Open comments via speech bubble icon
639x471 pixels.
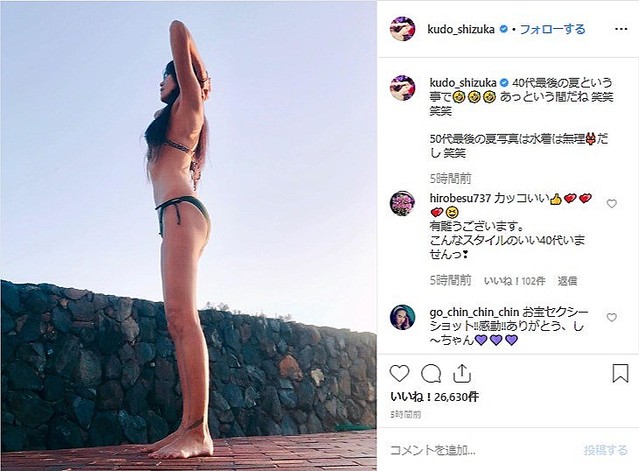pyautogui.click(x=431, y=373)
